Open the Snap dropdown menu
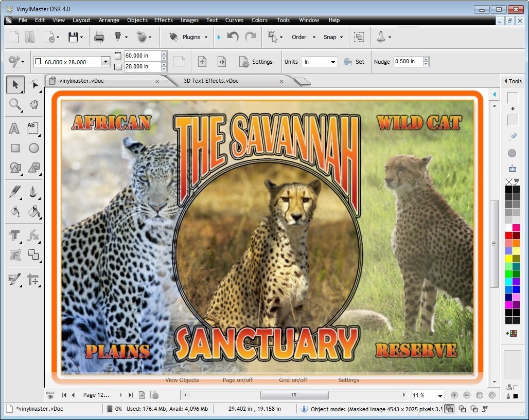 333,36
